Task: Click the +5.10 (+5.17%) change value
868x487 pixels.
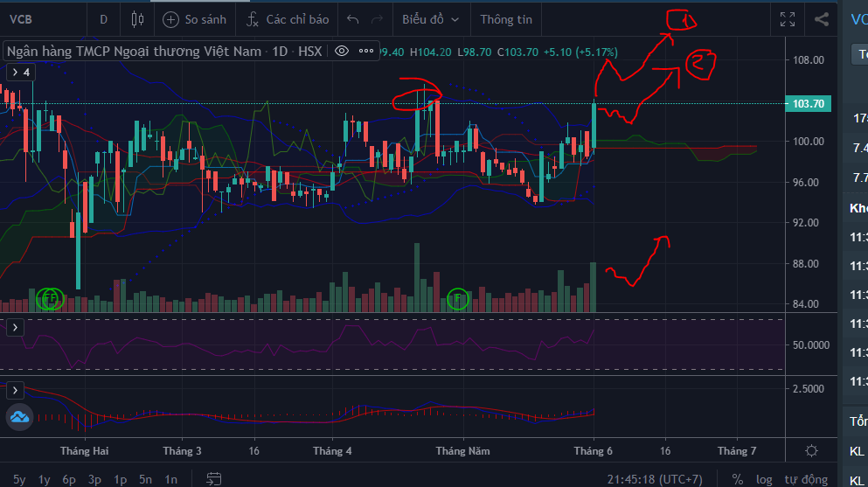Action: 580,52
